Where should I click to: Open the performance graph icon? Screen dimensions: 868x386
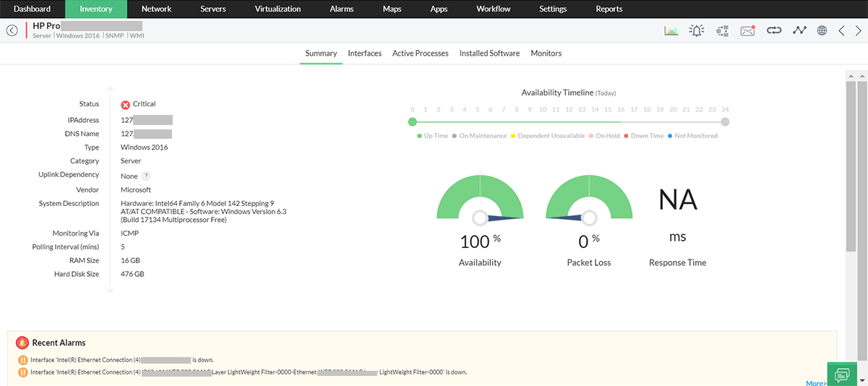(x=671, y=30)
